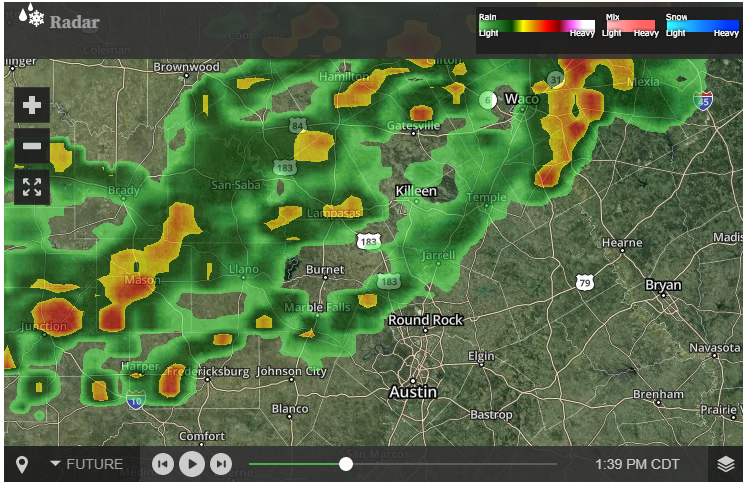Click the location pin icon
The height and width of the screenshot is (486, 743).
pos(22,464)
